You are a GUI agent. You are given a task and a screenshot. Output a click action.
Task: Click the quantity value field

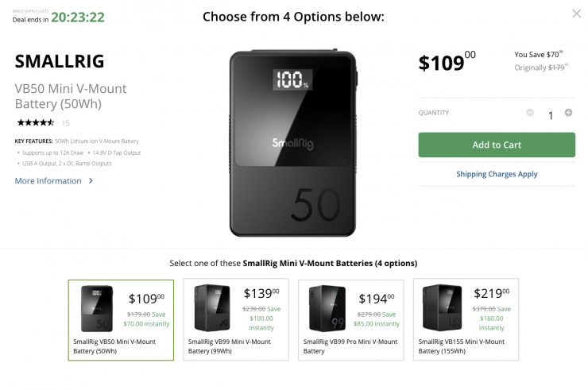point(550,115)
